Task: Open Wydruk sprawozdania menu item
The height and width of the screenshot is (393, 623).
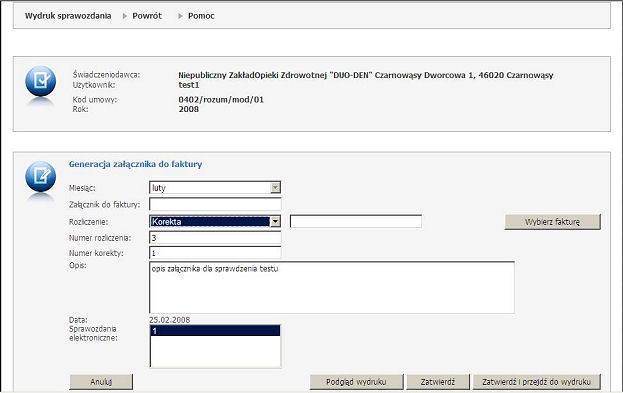Action: click(68, 16)
